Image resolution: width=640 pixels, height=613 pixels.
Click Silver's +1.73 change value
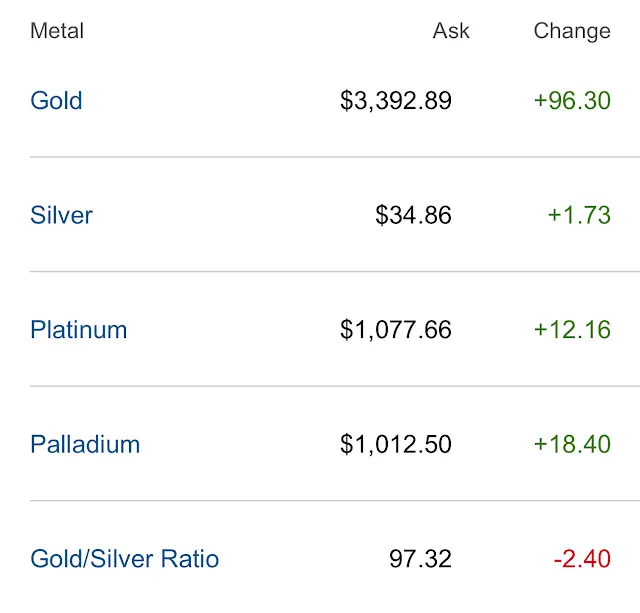coord(579,215)
